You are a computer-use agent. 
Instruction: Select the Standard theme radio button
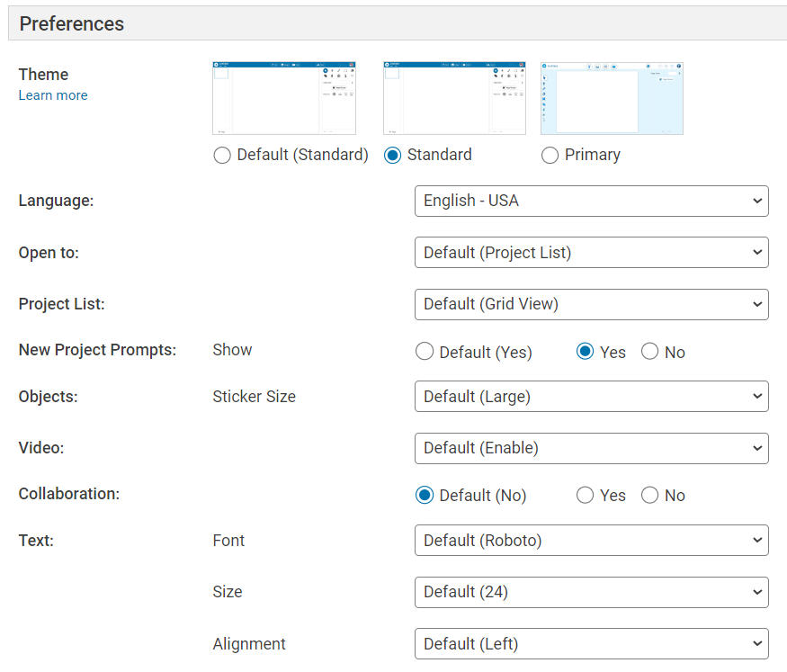pyautogui.click(x=392, y=156)
